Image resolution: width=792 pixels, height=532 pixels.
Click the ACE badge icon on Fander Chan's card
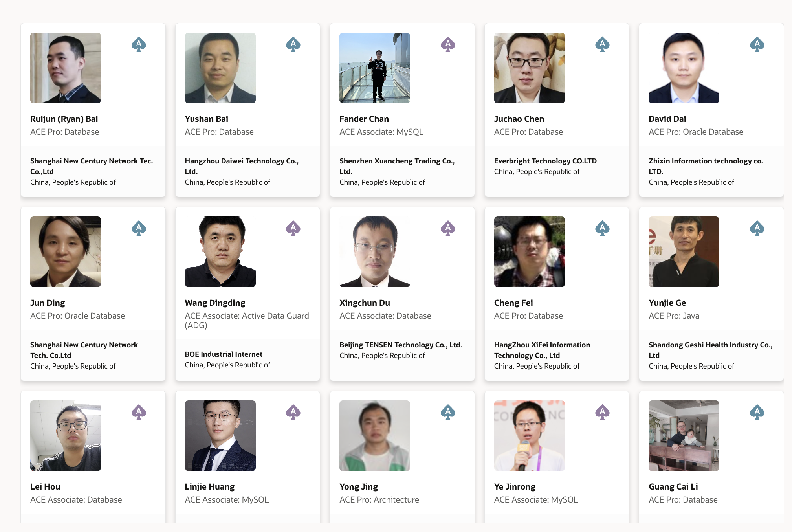pyautogui.click(x=448, y=44)
